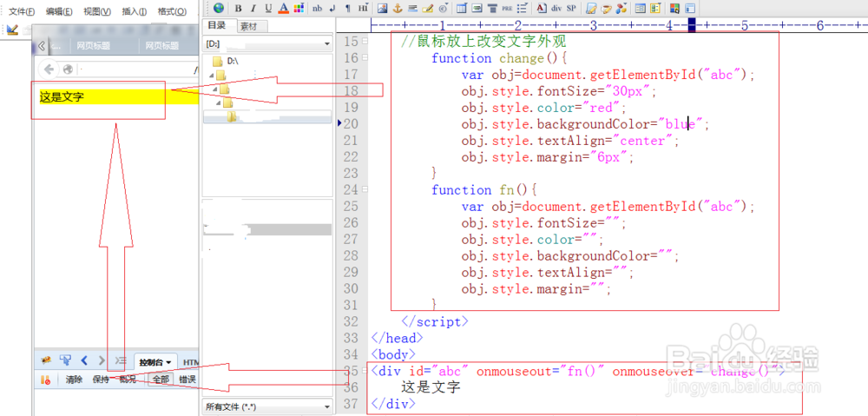Open the 插入(I) menu
This screenshot has height=416, width=868.
click(x=135, y=11)
